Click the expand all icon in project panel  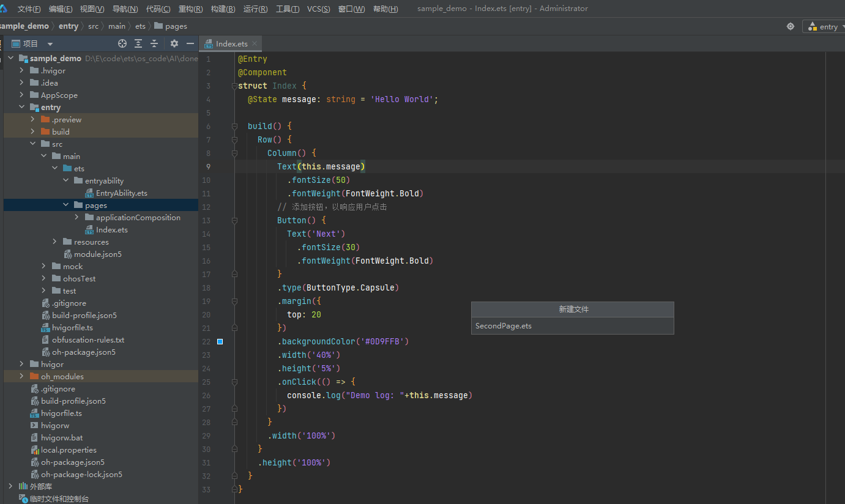coord(138,43)
